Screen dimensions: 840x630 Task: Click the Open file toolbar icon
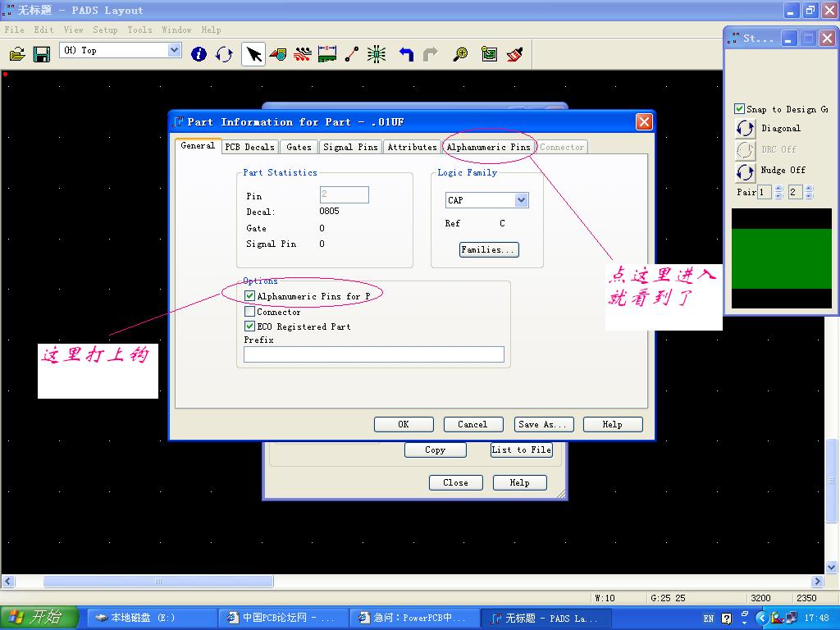click(x=17, y=53)
